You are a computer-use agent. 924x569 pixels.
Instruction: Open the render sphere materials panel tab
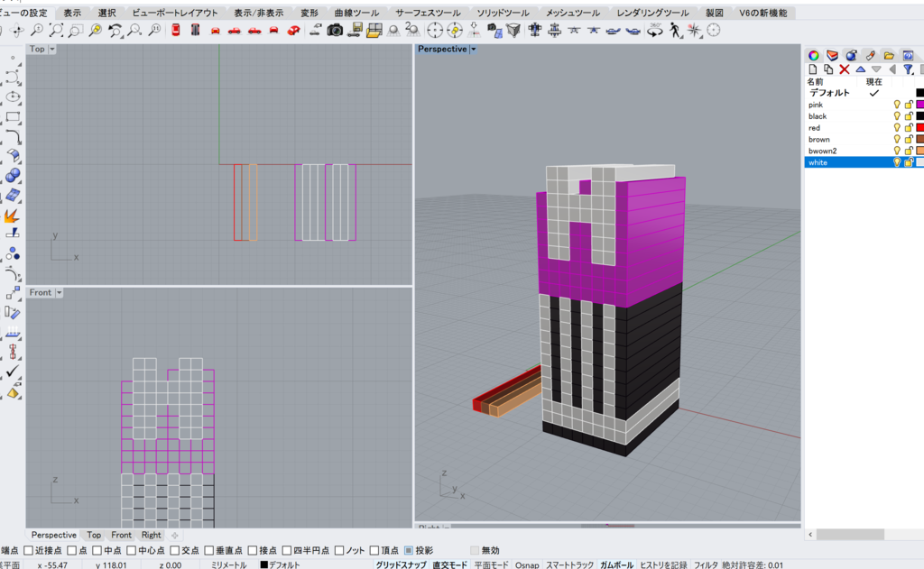(851, 55)
